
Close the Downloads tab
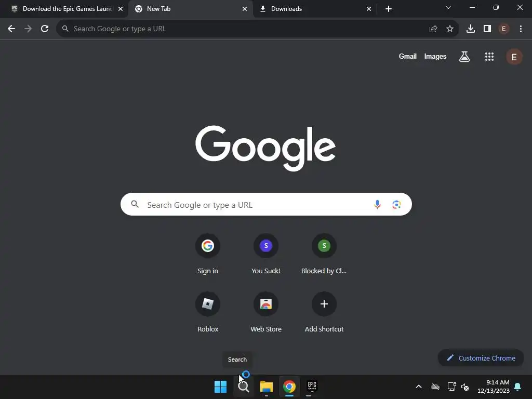(x=369, y=9)
